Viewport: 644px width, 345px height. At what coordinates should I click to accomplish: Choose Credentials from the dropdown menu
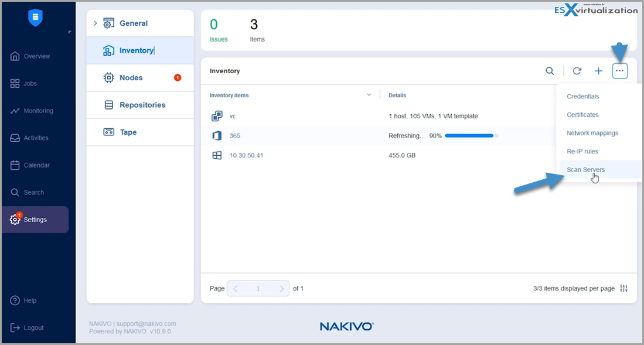[x=583, y=97]
